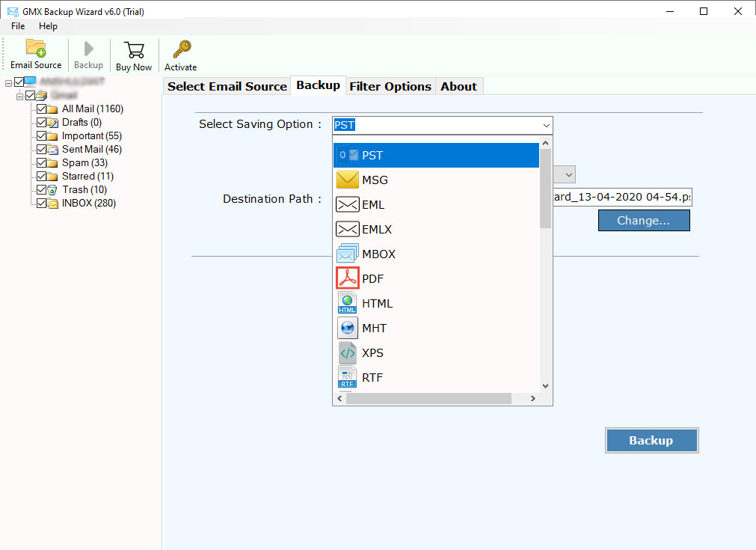Screen dimensions: 756x550
Task: Click the list scroll down arrow
Action: pos(545,386)
